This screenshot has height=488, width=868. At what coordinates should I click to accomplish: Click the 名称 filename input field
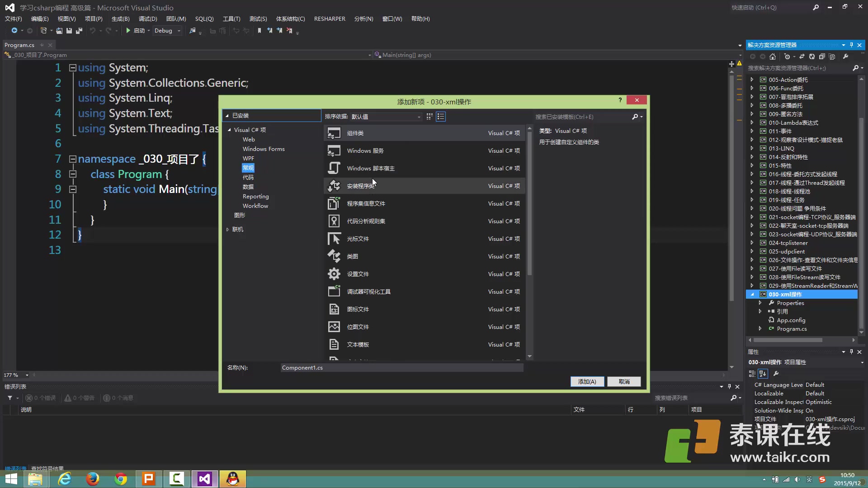[x=401, y=368]
